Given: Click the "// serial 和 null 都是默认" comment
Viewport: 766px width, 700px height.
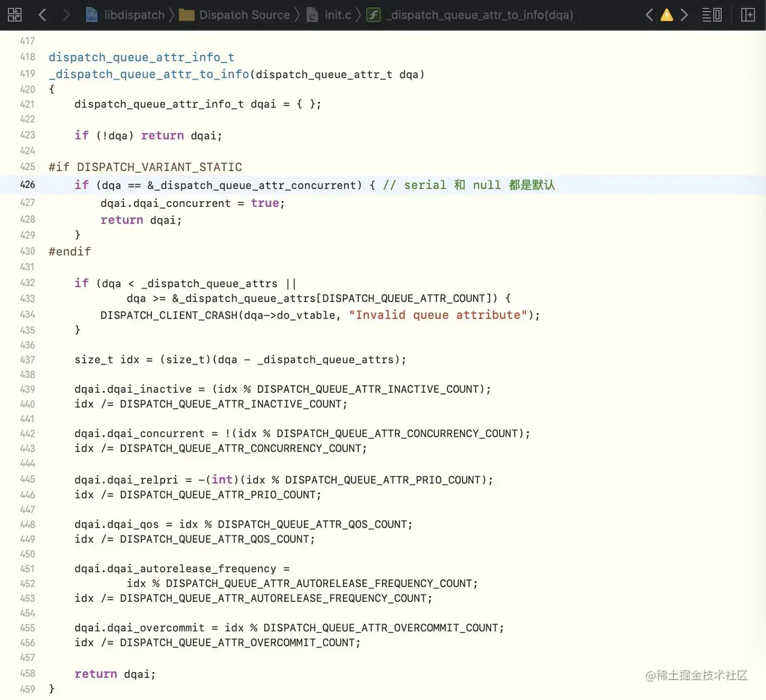Looking at the screenshot, I should click(469, 185).
